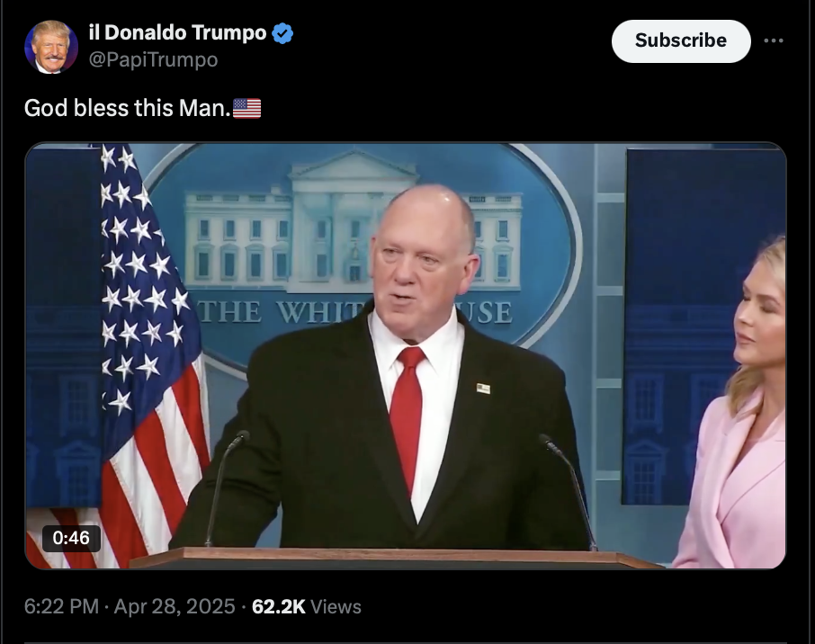
Task: Open il Donaldo Trumpo's profile avatar
Action: [x=51, y=47]
